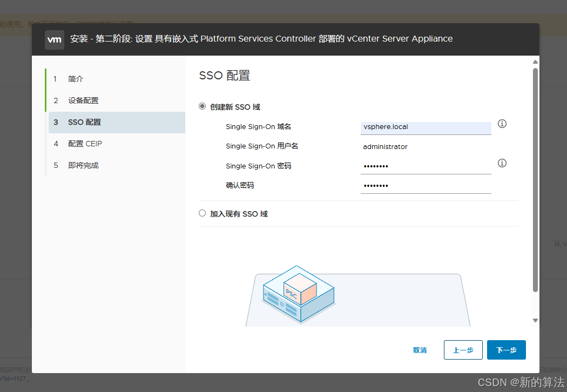Open info icon beside Single Sign-On domain name

pos(502,124)
